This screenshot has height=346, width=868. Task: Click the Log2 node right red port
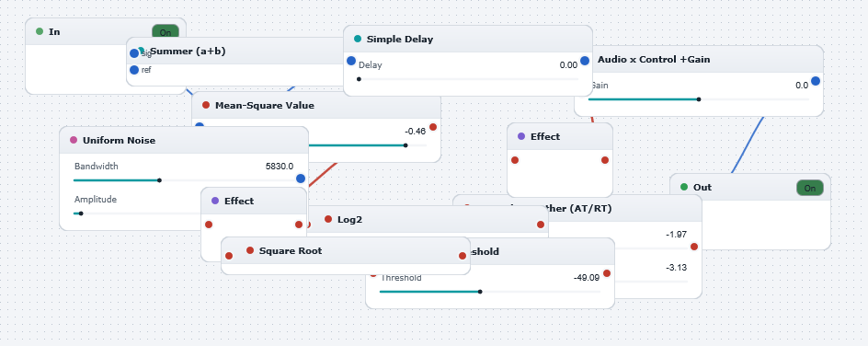541,225
